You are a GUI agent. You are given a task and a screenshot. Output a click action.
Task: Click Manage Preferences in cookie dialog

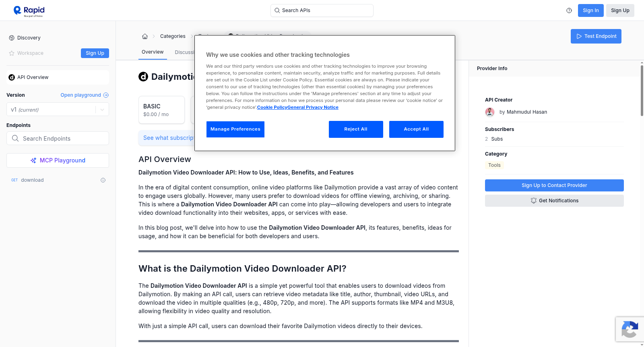pyautogui.click(x=235, y=129)
